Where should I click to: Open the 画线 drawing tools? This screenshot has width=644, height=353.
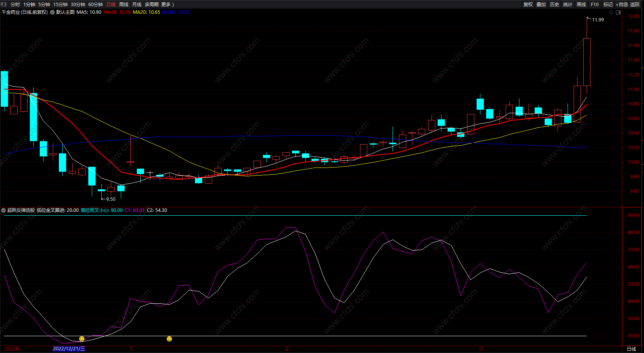581,4
